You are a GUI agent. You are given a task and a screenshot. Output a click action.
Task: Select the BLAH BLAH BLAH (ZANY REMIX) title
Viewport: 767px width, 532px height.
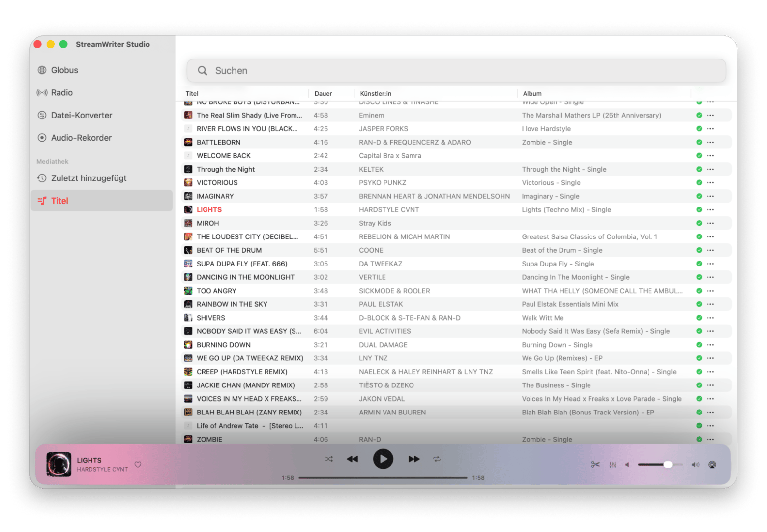click(249, 413)
